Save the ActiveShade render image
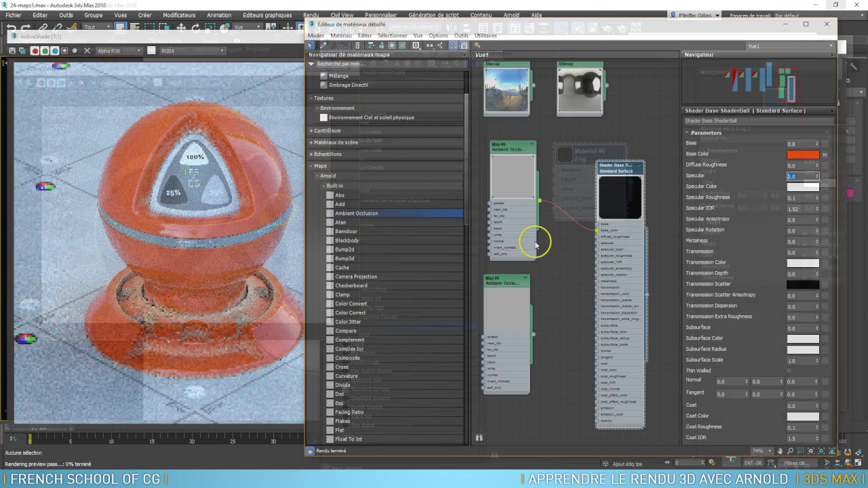Viewport: 868px width, 488px height. pyautogui.click(x=12, y=51)
